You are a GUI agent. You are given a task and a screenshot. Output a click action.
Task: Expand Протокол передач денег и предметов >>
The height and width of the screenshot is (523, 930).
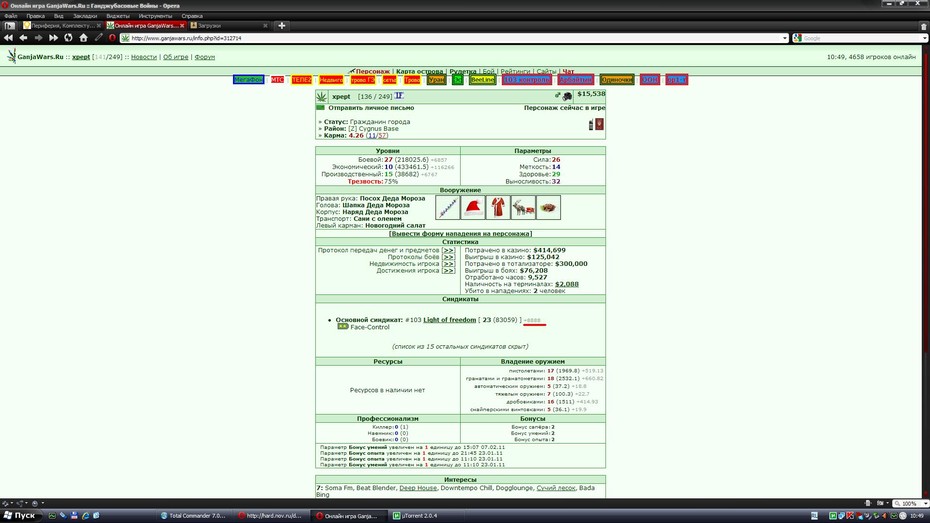(x=448, y=250)
